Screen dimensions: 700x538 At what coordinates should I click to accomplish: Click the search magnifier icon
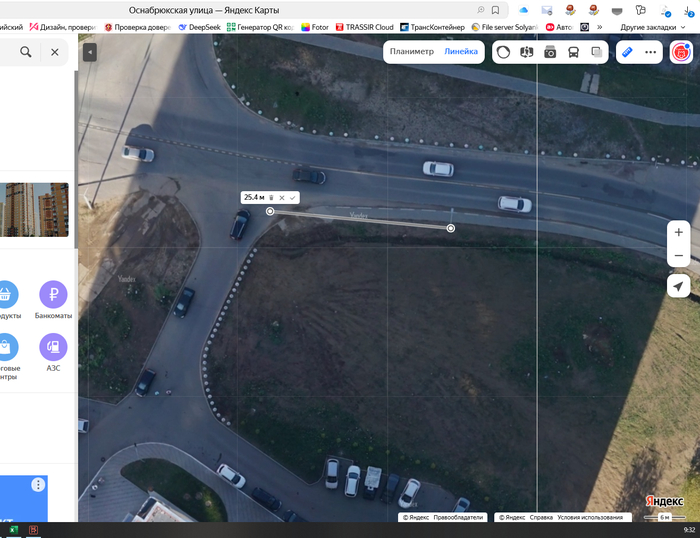pyautogui.click(x=26, y=52)
